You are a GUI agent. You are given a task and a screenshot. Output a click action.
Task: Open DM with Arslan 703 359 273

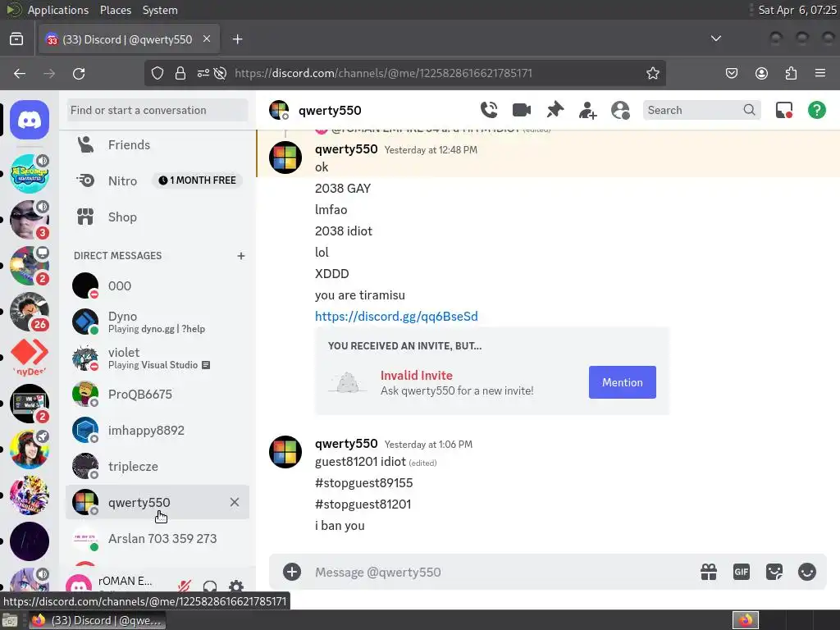click(x=157, y=538)
